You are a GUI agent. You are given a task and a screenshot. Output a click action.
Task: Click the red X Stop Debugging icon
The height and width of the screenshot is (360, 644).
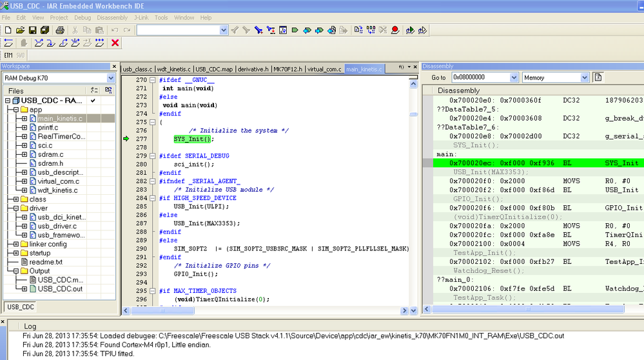point(115,43)
